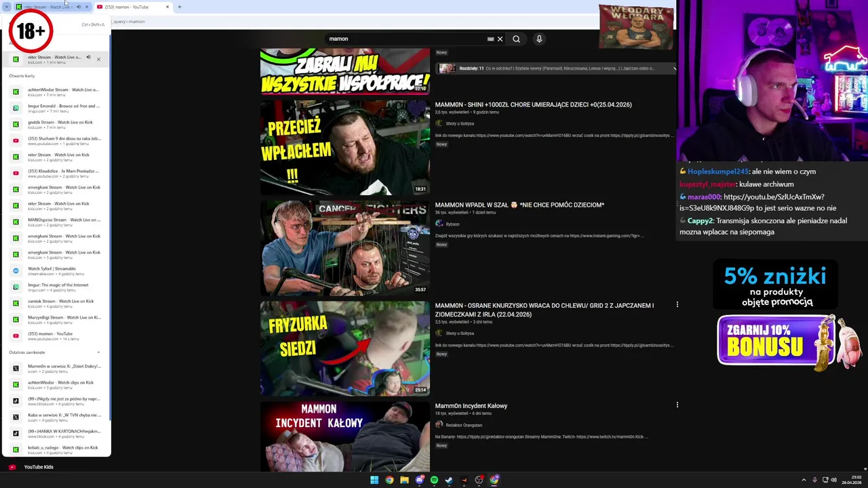Start voice search with the microphone
Viewport: 868px width, 488px height.
(x=539, y=39)
